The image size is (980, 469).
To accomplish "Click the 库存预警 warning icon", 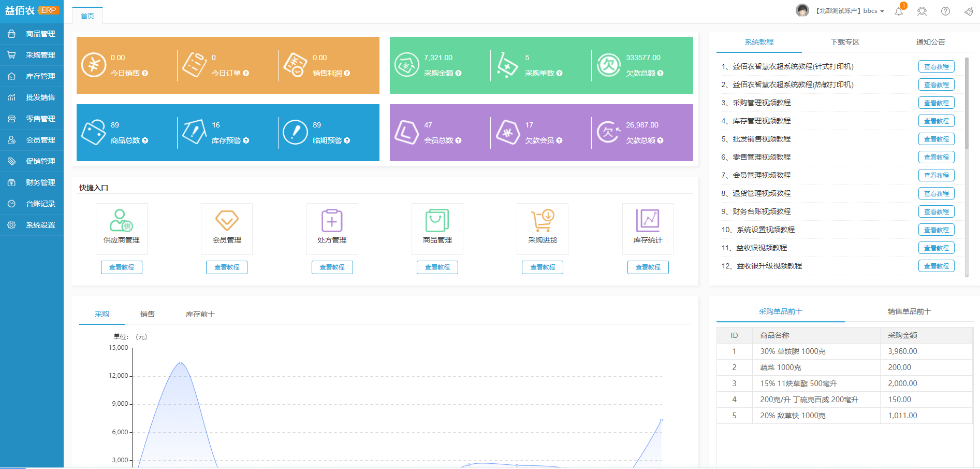I will [x=195, y=133].
